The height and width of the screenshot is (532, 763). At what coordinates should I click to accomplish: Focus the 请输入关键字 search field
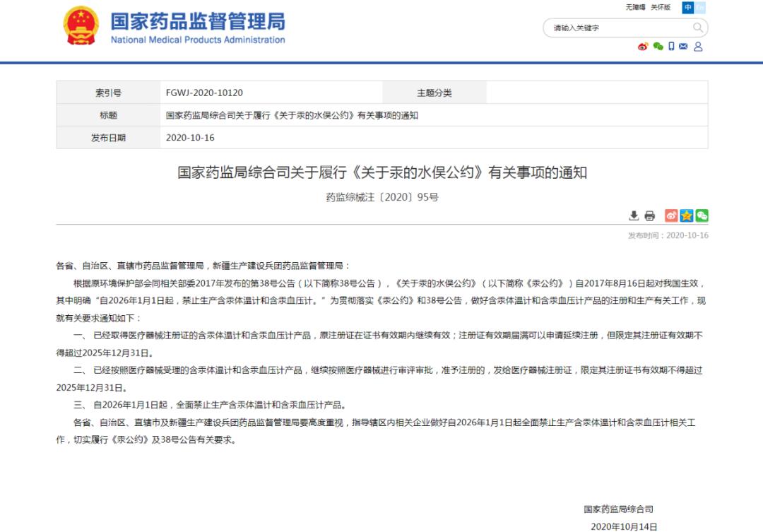click(x=615, y=28)
